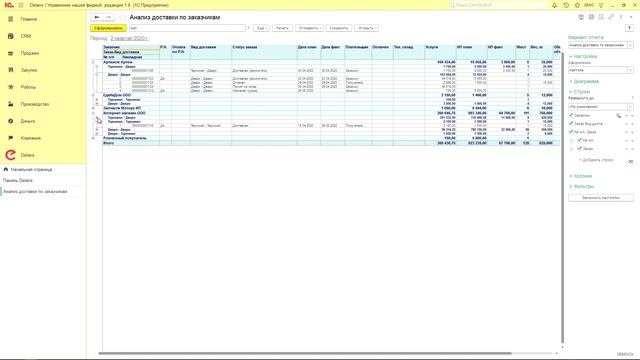Toggle the Заказчик row checkbox
Screen dimensions: 640x360
pos(571,116)
